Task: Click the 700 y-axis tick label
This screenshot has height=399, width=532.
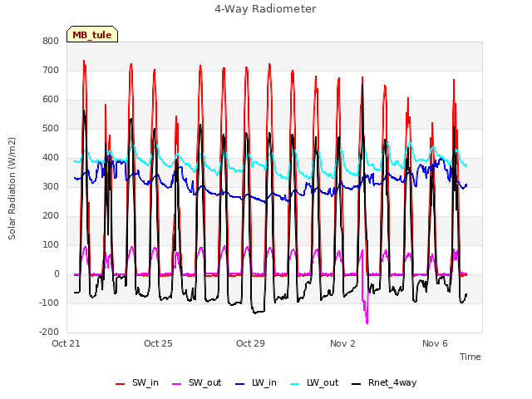Action: coord(51,70)
